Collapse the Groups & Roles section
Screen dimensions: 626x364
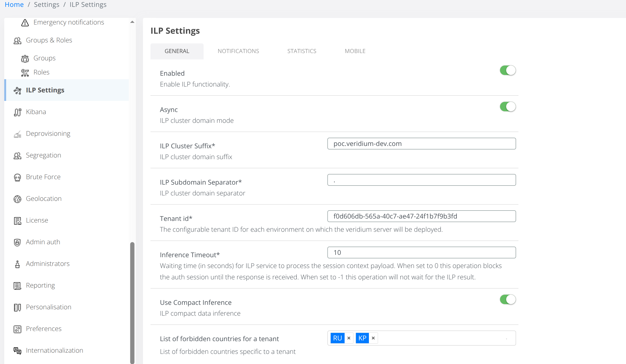pyautogui.click(x=49, y=40)
